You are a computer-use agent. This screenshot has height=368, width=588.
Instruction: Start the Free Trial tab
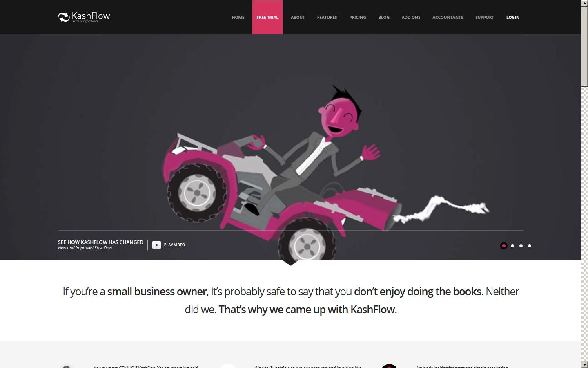pos(267,17)
